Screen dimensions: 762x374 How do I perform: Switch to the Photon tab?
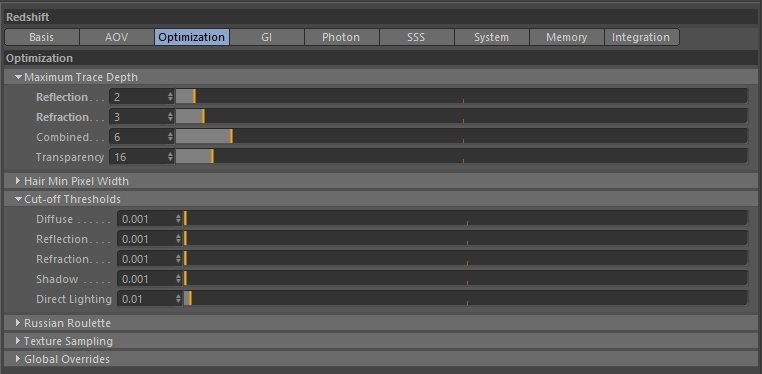coord(342,37)
